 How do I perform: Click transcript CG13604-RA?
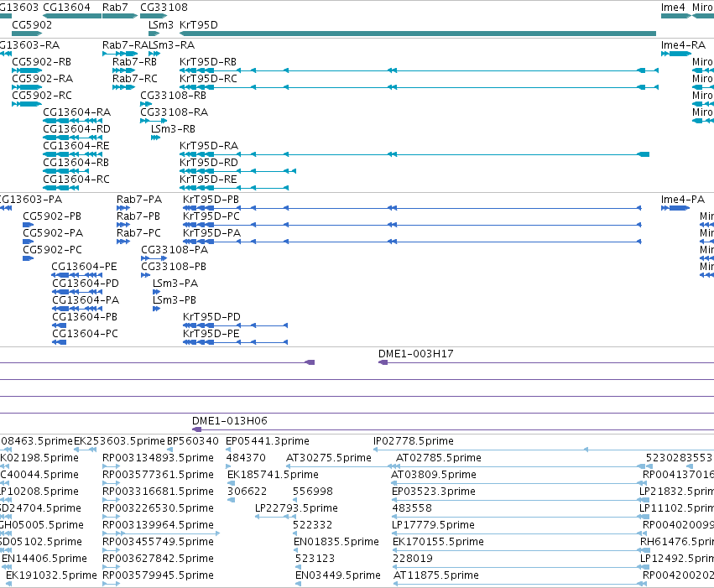point(77,112)
